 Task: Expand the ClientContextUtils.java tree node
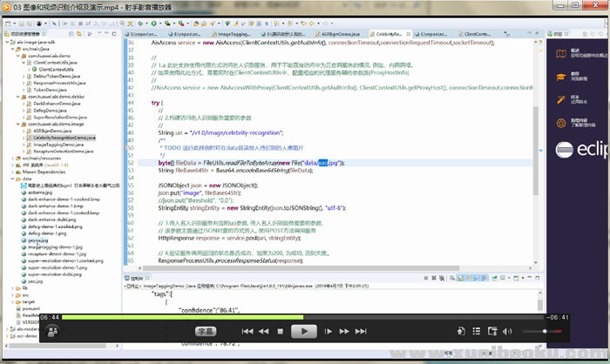tap(25, 64)
